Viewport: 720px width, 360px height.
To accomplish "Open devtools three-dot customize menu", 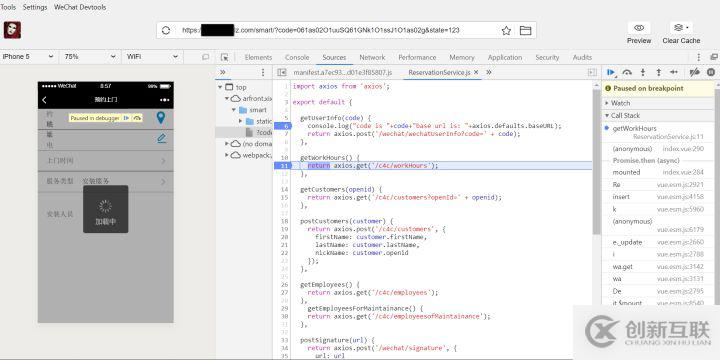I will tap(698, 57).
